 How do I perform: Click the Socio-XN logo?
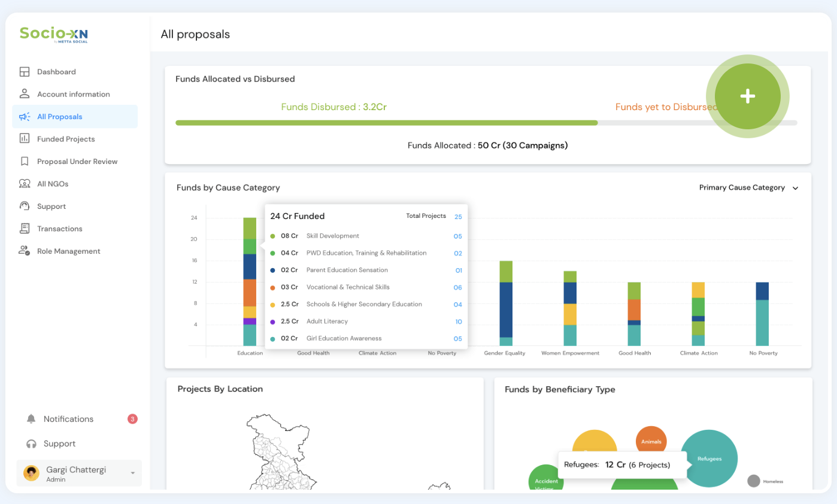tap(54, 34)
